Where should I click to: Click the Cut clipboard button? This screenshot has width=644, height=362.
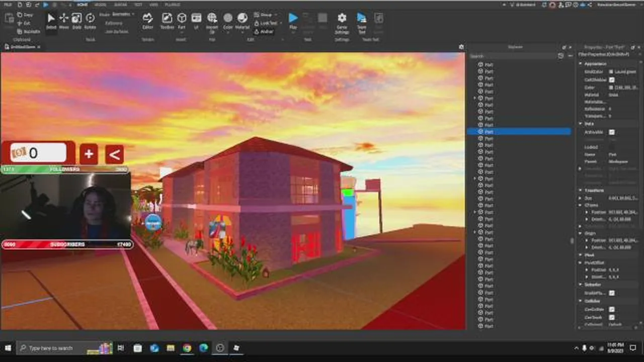23,23
